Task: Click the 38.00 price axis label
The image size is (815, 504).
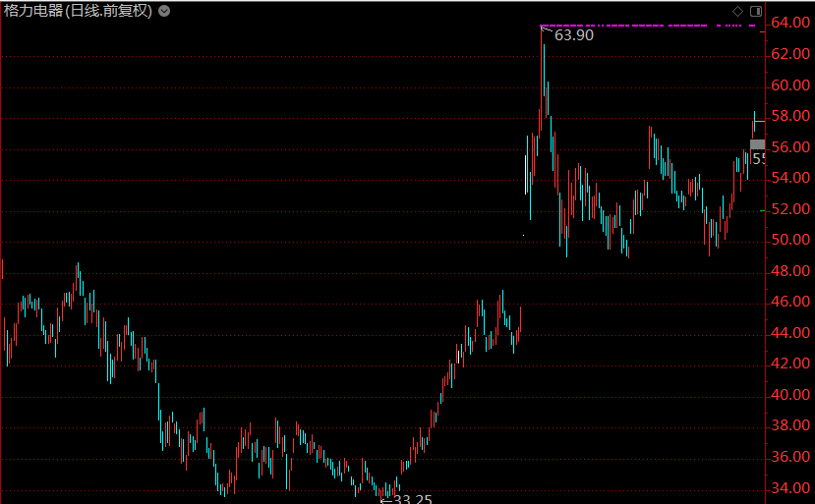Action: (x=789, y=426)
